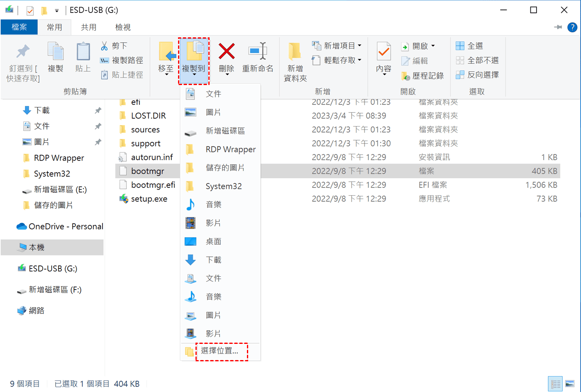Open 下載 in the navigation pane
Screen dimensions: 581x392
click(36, 110)
